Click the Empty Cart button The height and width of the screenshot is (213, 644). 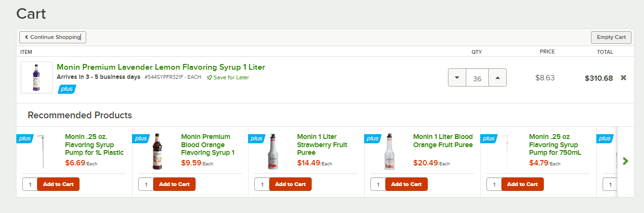click(x=611, y=37)
